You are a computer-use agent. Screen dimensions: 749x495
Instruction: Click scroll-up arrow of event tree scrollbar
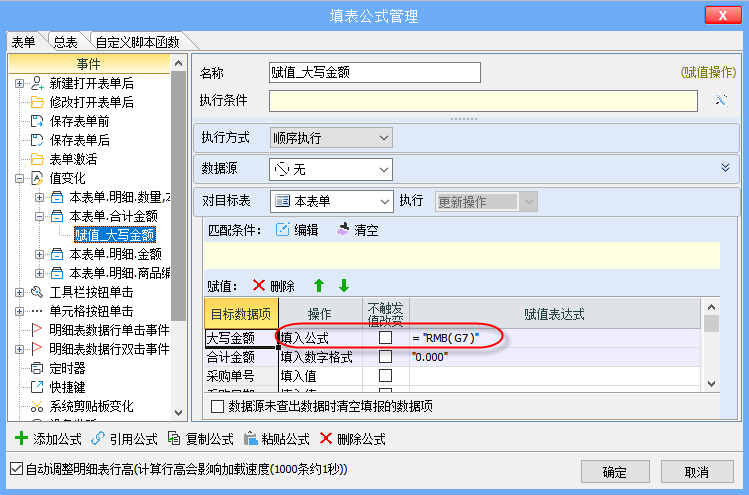tap(179, 63)
